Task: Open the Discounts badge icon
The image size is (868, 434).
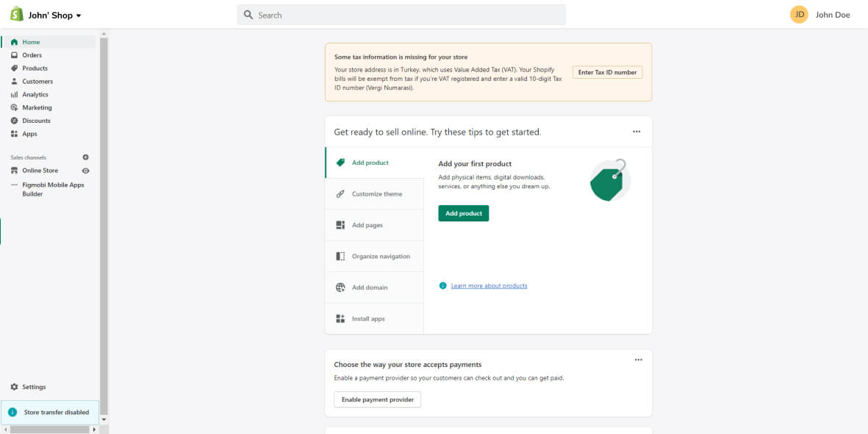Action: pyautogui.click(x=14, y=121)
